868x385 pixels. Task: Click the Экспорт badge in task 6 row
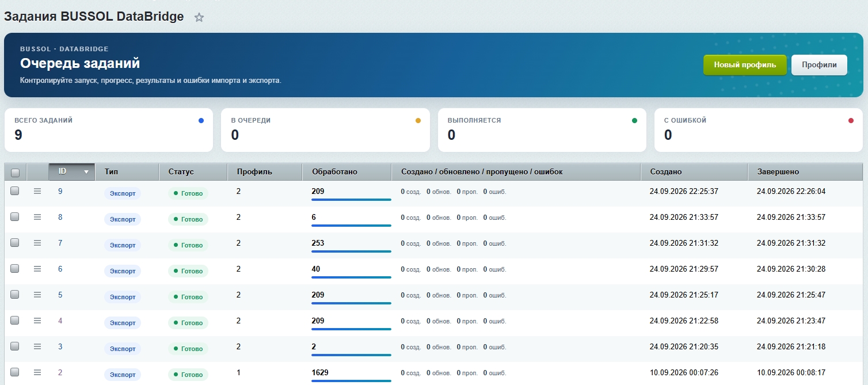(x=123, y=271)
